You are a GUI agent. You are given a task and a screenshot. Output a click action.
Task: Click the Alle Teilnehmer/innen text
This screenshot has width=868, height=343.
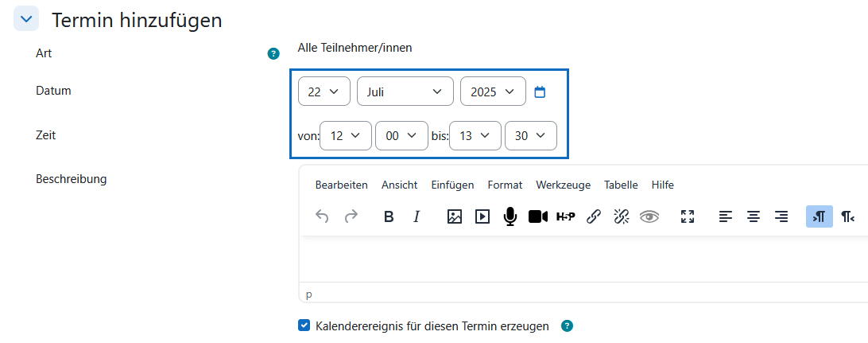355,48
